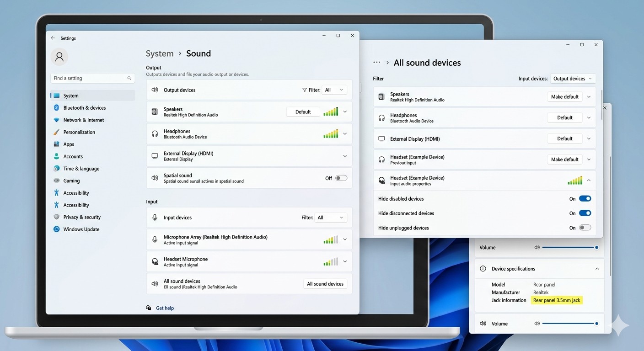The image size is (644, 351).
Task: Collapse the Device specifications section
Action: coord(597,269)
